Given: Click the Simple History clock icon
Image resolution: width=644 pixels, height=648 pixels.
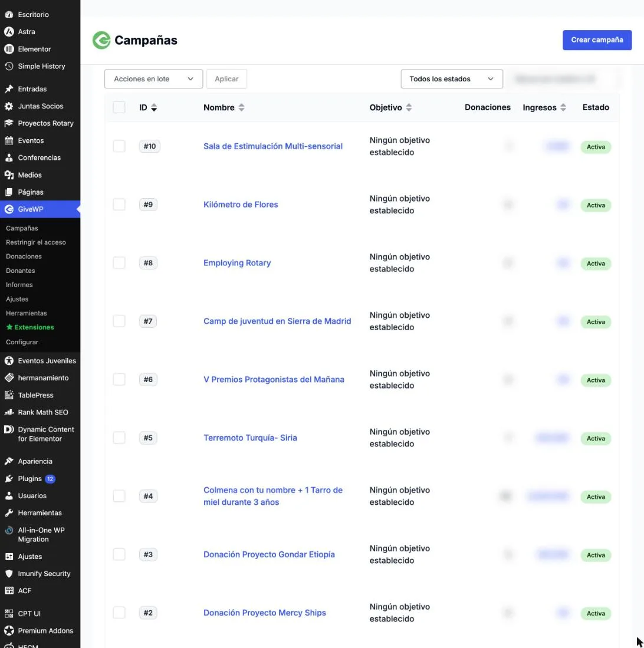Looking at the screenshot, I should tap(9, 66).
